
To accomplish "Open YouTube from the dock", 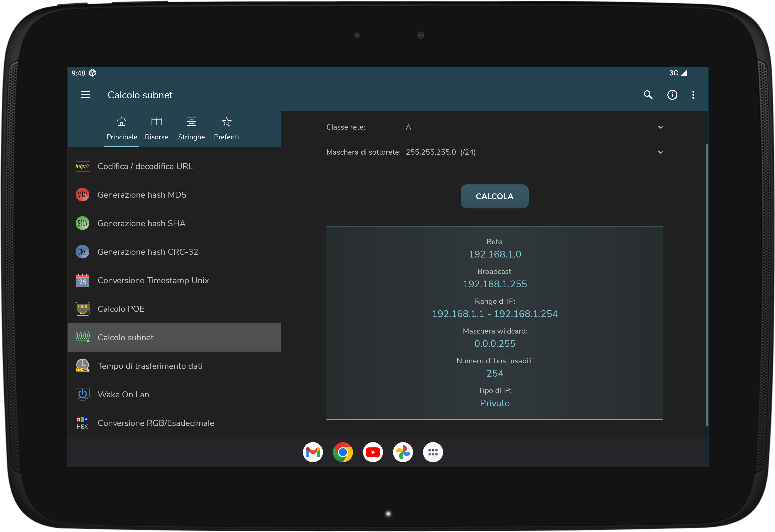I will [373, 452].
